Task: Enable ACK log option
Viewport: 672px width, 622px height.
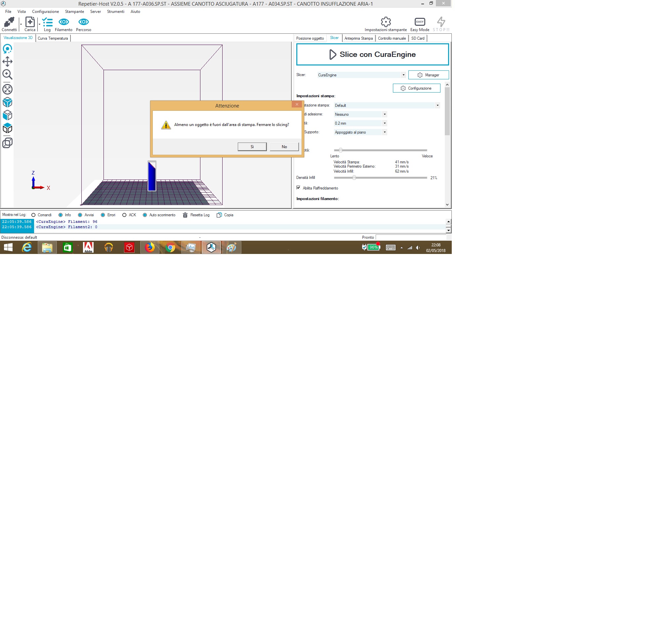Action: (x=124, y=215)
